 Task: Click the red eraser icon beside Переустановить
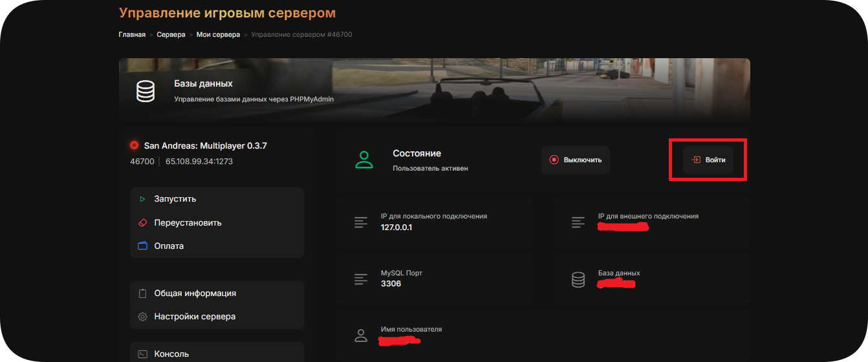(x=143, y=222)
